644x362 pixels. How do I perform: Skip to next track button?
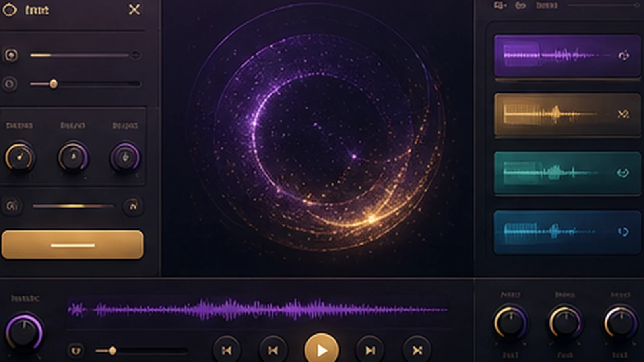(x=370, y=350)
